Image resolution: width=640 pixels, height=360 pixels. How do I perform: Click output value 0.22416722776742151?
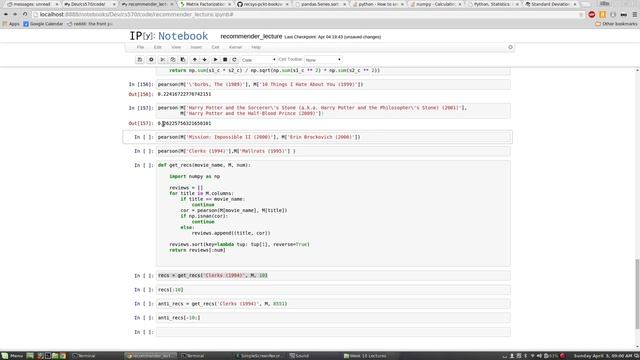(x=184, y=94)
